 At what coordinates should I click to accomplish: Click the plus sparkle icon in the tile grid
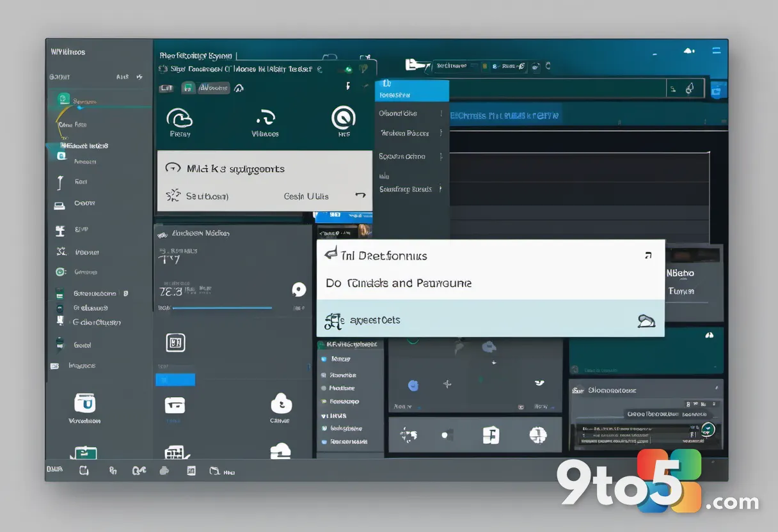click(x=447, y=384)
